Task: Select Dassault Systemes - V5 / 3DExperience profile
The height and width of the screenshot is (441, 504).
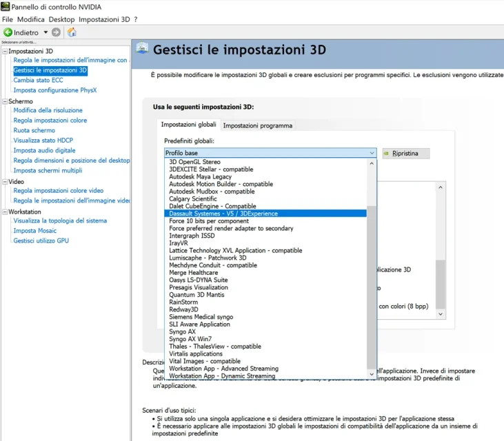Action: [265, 214]
